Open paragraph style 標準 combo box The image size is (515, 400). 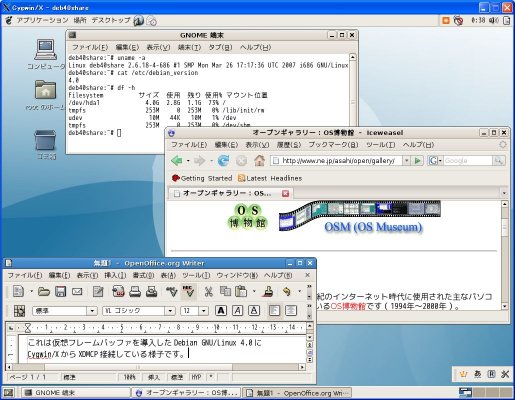tap(92, 311)
